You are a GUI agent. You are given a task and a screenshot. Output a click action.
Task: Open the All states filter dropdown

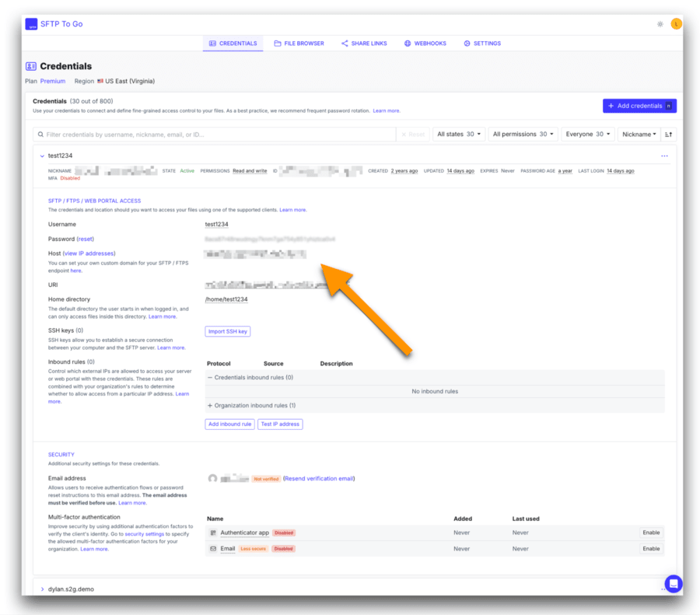[x=459, y=135]
